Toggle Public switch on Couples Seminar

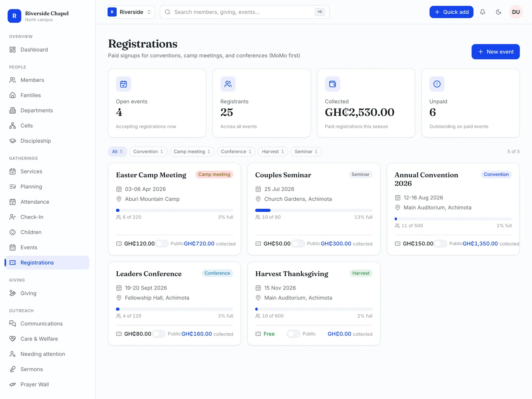pyautogui.click(x=298, y=244)
